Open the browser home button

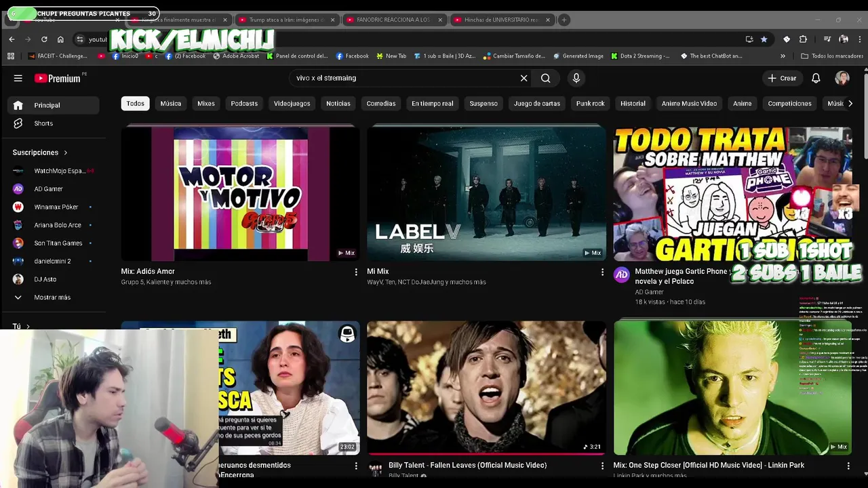coord(60,39)
